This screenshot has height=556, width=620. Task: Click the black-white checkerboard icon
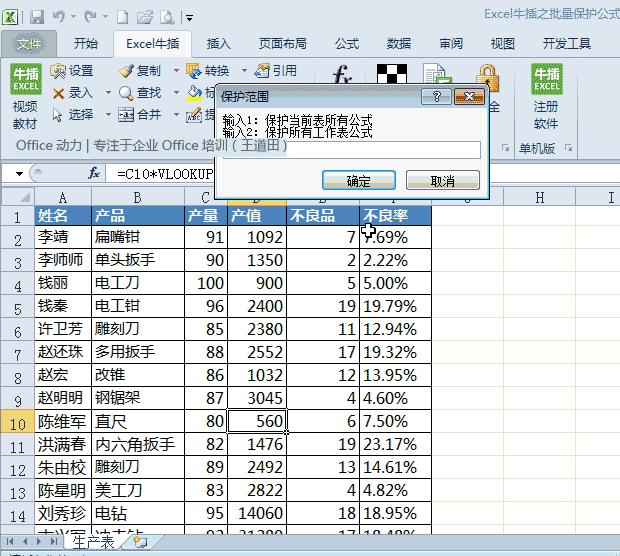[392, 74]
